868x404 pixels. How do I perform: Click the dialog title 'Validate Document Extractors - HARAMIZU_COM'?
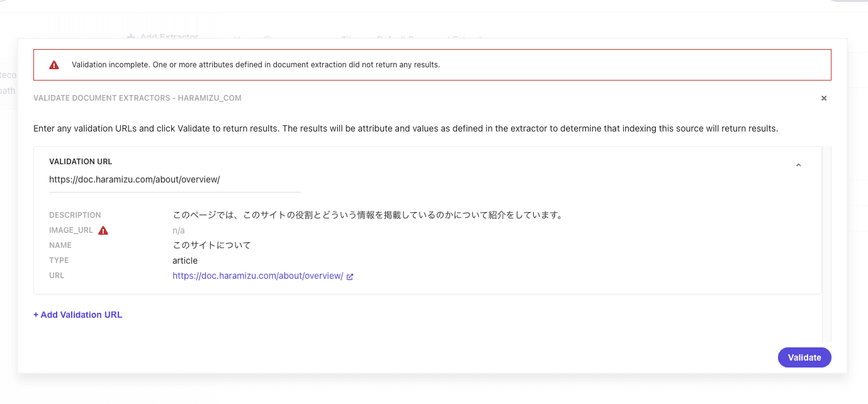click(x=137, y=98)
